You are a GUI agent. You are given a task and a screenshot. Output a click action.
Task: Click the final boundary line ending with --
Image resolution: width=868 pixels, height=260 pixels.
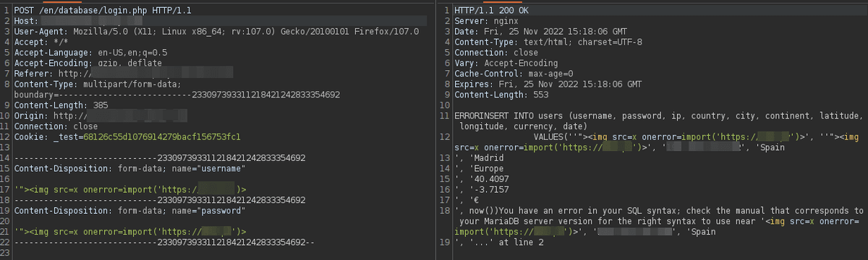[x=165, y=242]
